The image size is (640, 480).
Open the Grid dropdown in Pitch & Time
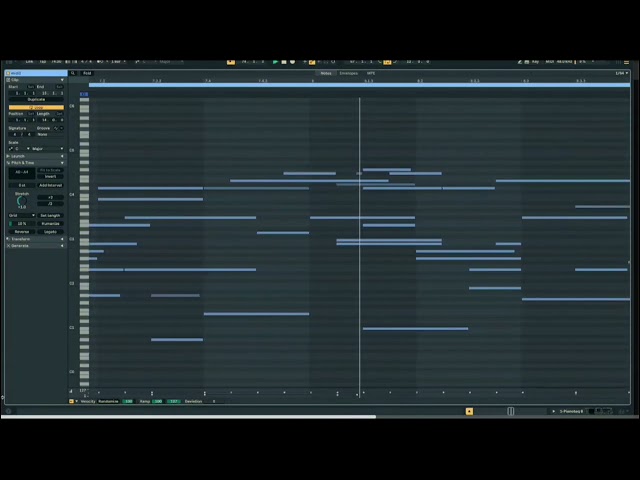[x=22, y=216]
